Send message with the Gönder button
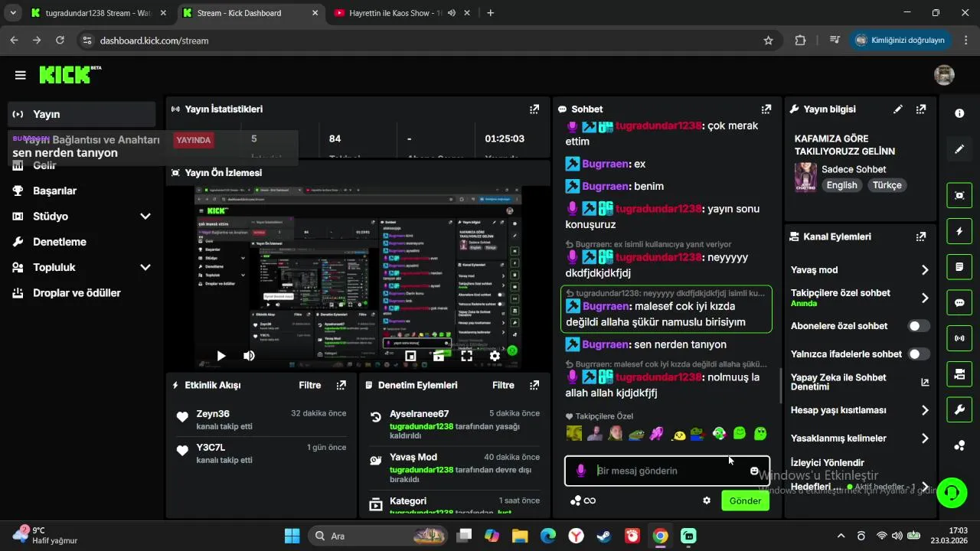The image size is (980, 551). click(x=745, y=500)
